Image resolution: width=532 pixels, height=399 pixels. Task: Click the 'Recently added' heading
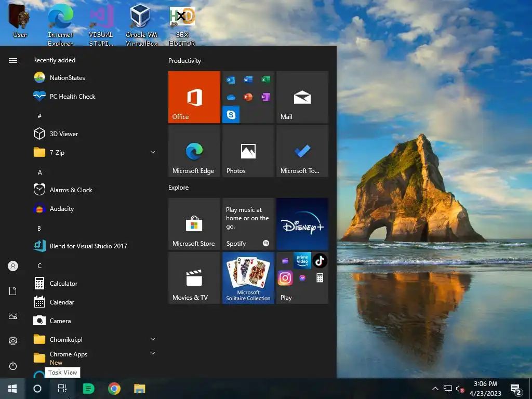(54, 60)
